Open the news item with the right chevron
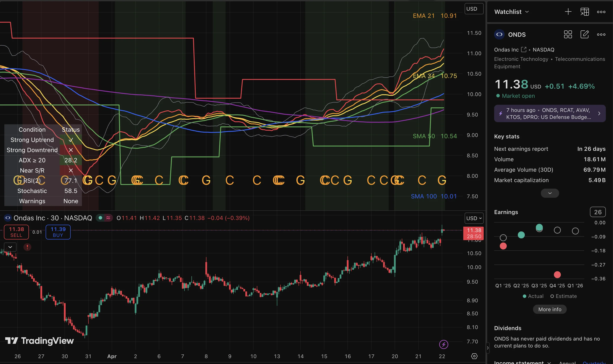Viewport: 613px width, 364px height. 599,114
